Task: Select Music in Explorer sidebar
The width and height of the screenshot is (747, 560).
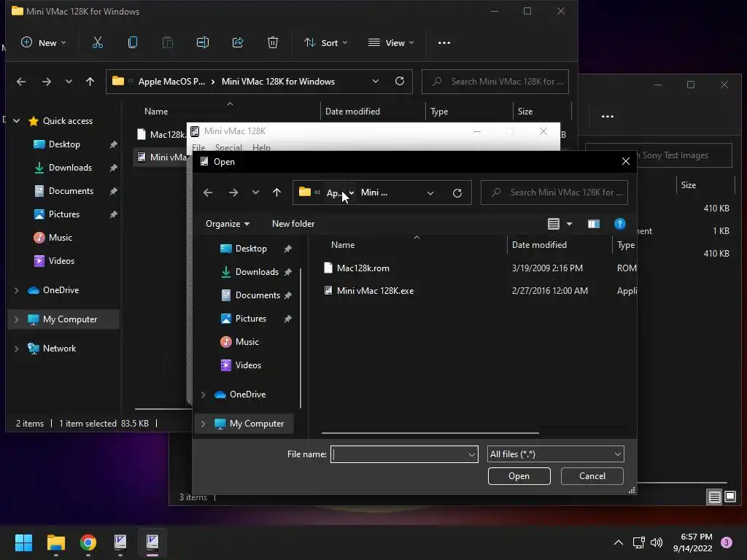Action: pyautogui.click(x=60, y=238)
